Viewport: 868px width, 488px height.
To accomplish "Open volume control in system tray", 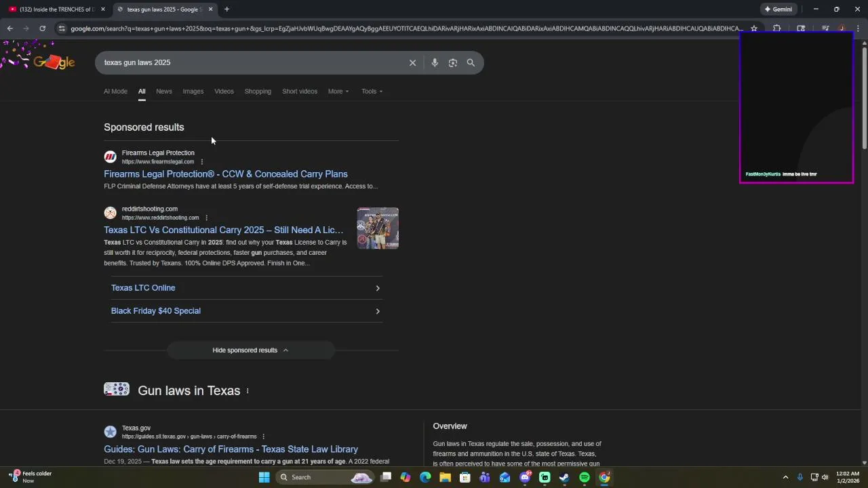I will tap(825, 477).
